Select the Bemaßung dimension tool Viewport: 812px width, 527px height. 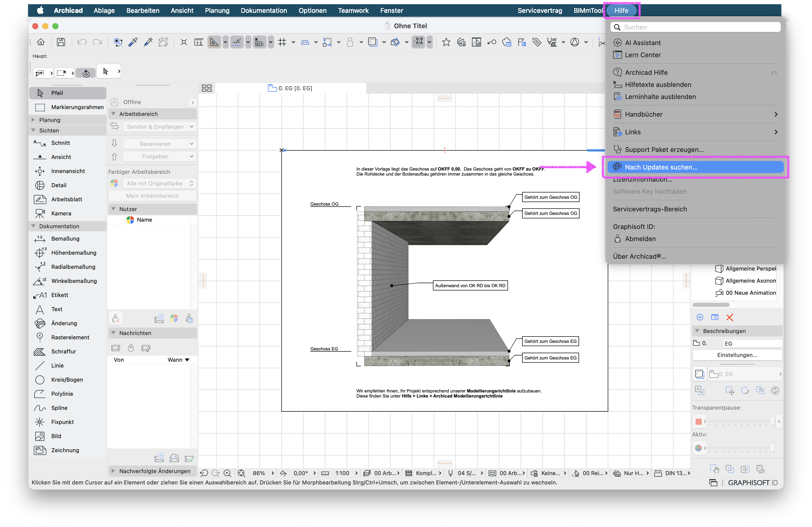tap(67, 239)
